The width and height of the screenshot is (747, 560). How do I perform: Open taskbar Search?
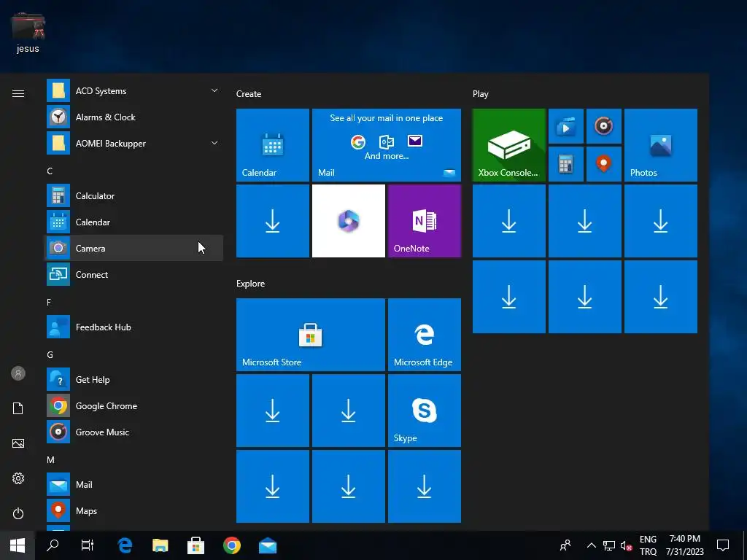click(x=53, y=545)
